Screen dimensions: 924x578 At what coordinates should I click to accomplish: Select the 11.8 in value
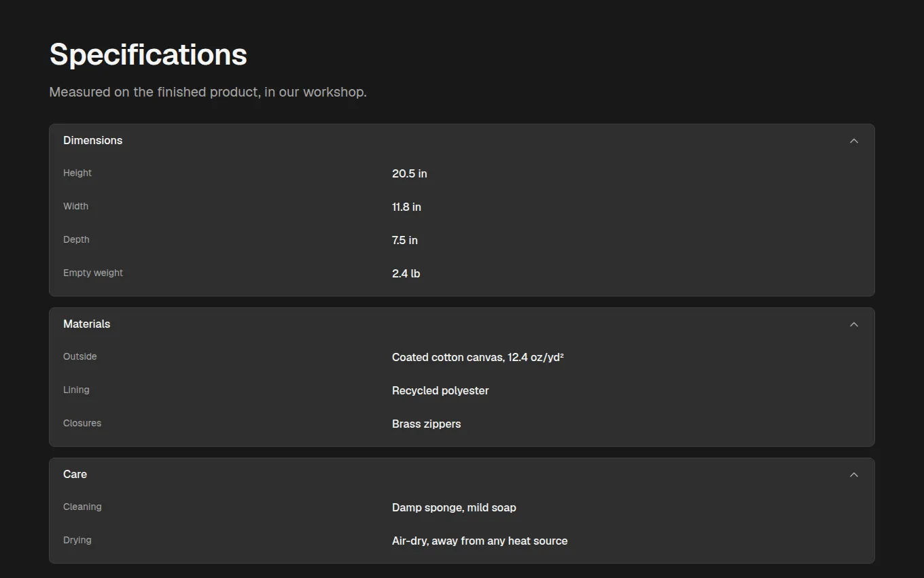tap(406, 207)
